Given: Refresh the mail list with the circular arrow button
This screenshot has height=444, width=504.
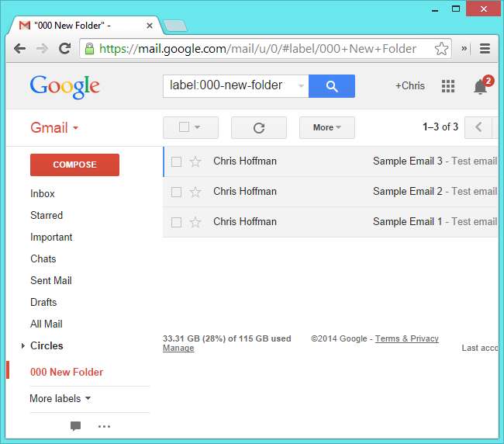Looking at the screenshot, I should (x=259, y=128).
